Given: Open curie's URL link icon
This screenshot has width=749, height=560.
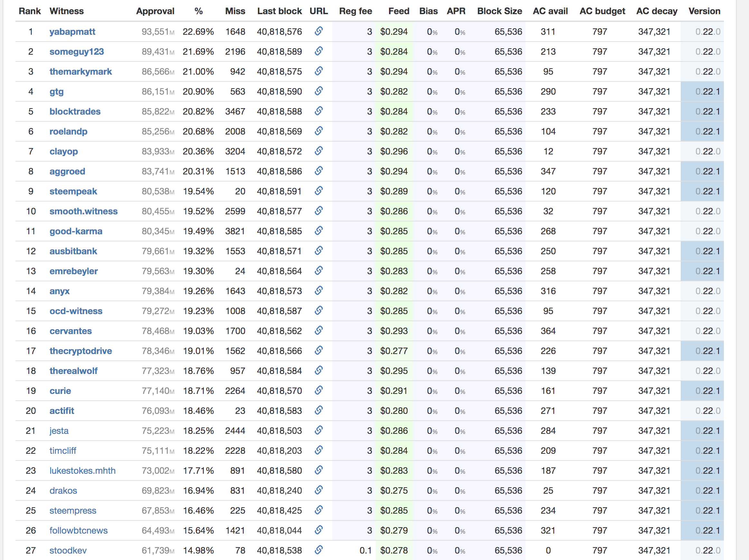Looking at the screenshot, I should [318, 390].
